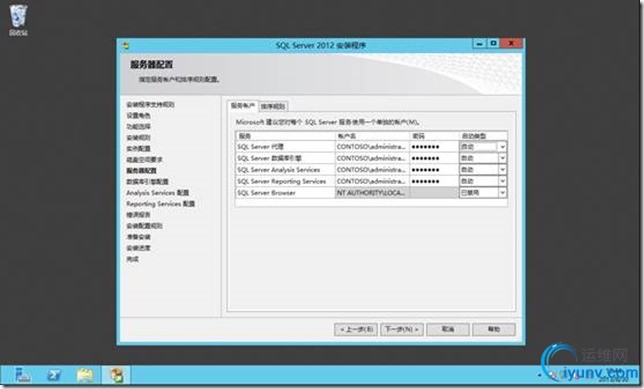
Task: Click account name for Analysis Services row
Action: pos(372,170)
